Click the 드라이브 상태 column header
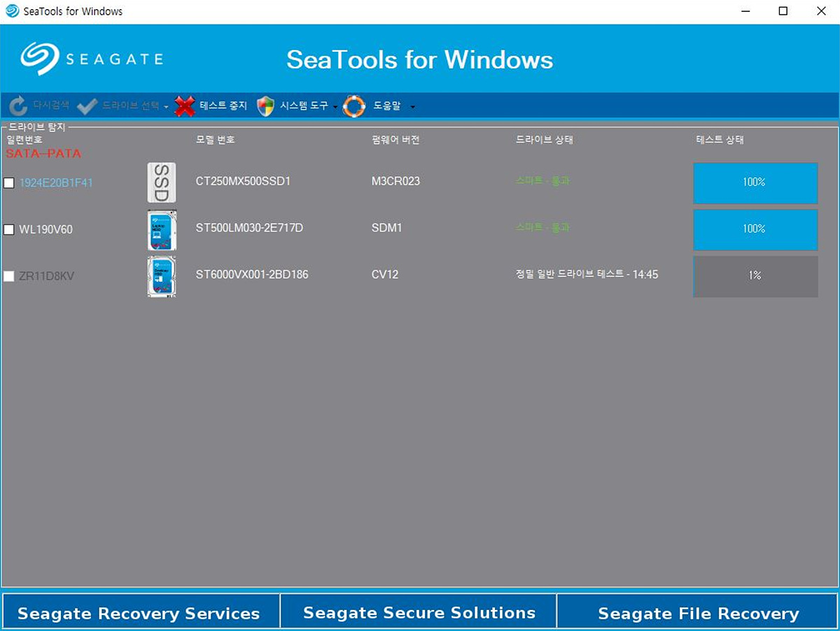 (x=545, y=140)
